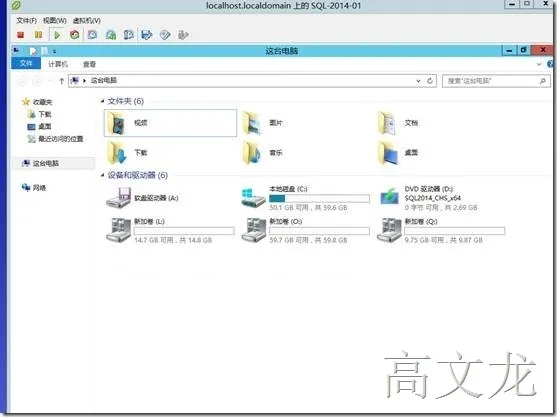Click the Back navigation arrow
This screenshot has height=417, width=557.
(x=21, y=81)
